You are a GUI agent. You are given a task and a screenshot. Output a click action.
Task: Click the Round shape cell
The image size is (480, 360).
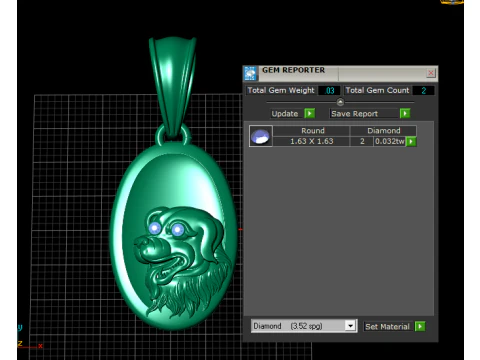[x=311, y=131]
